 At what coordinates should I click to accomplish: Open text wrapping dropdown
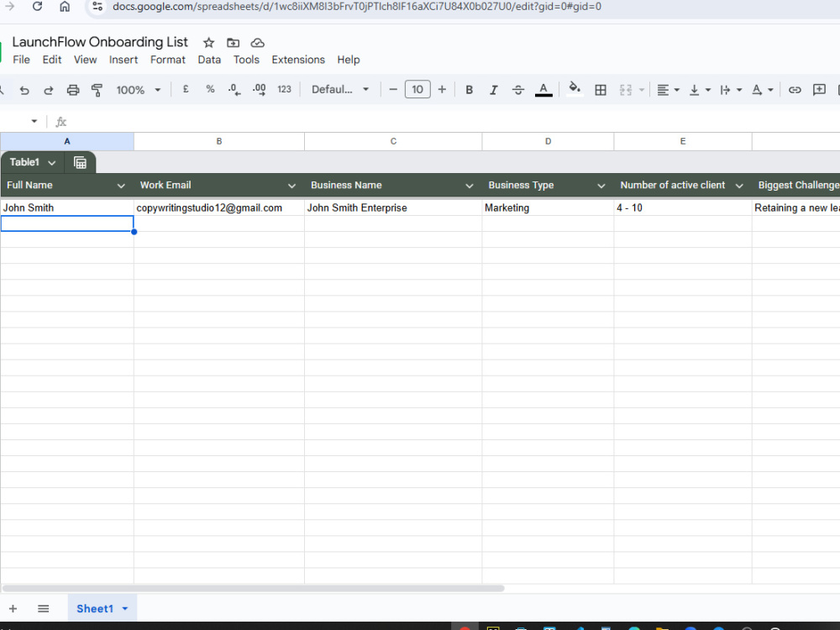click(x=731, y=90)
